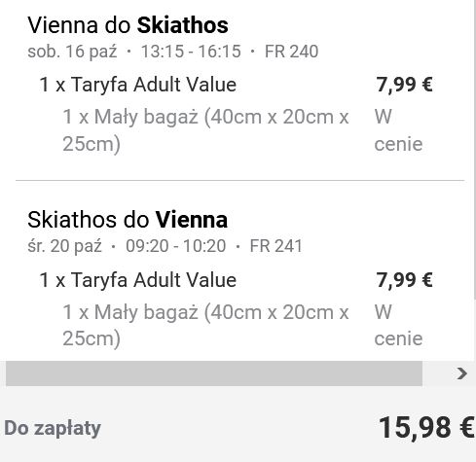Click flight number FR 240
Image resolution: width=476 pixels, height=462 pixels.
tap(291, 52)
